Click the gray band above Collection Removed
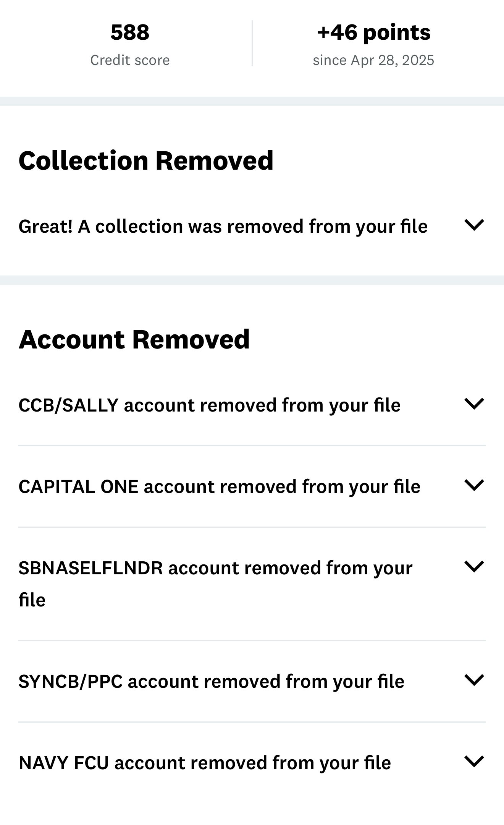Viewport: 504px width, 825px height. tap(252, 101)
